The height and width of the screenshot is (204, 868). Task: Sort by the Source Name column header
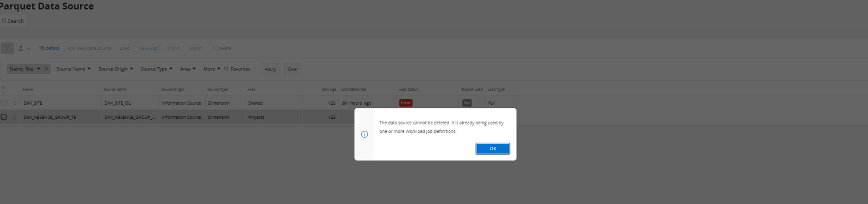(x=115, y=90)
